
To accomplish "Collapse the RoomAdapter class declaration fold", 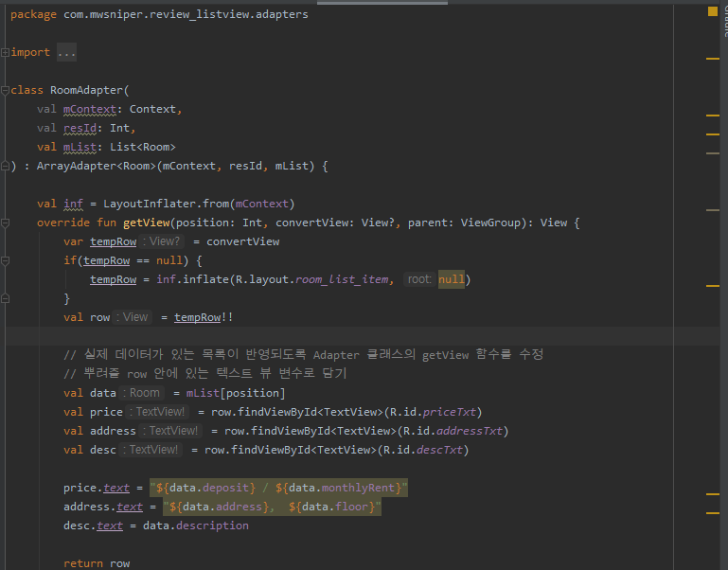I will point(5,90).
